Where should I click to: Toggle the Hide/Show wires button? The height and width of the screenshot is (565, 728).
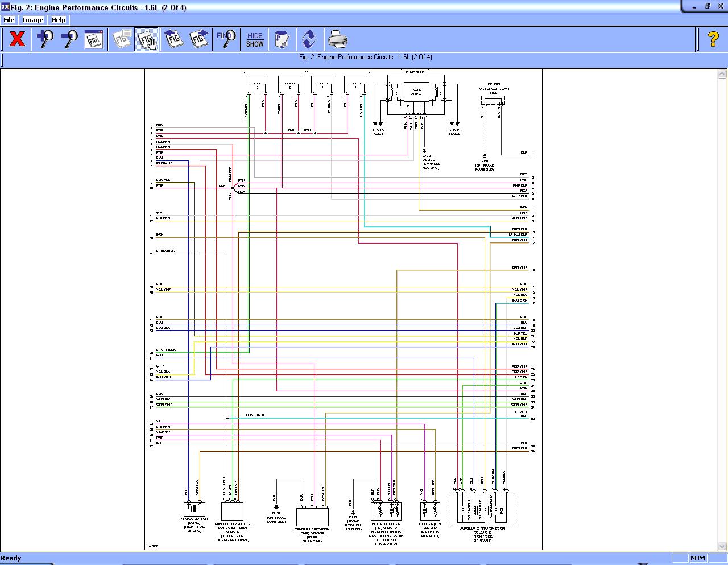255,39
